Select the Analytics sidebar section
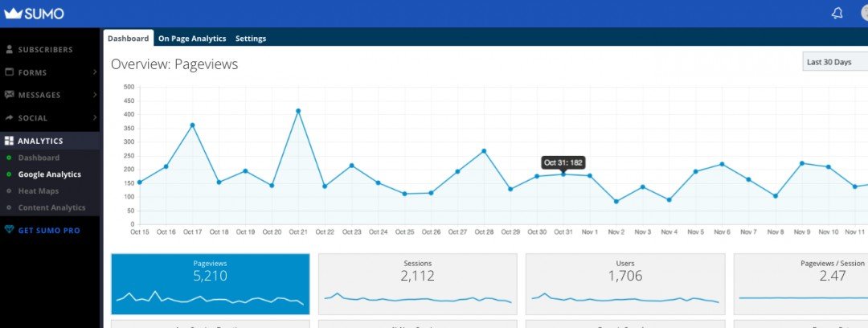 coord(50,141)
